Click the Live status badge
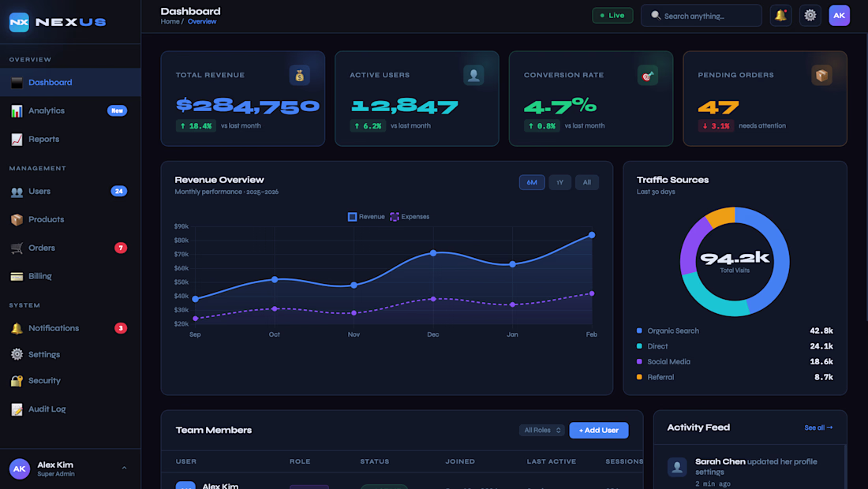Image resolution: width=868 pixels, height=489 pixels. (x=612, y=16)
